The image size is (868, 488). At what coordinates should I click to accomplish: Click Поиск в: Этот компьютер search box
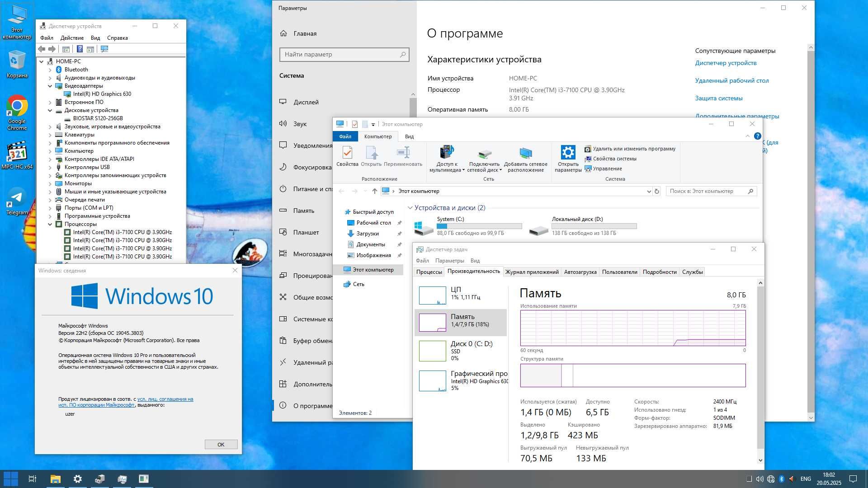click(x=711, y=191)
